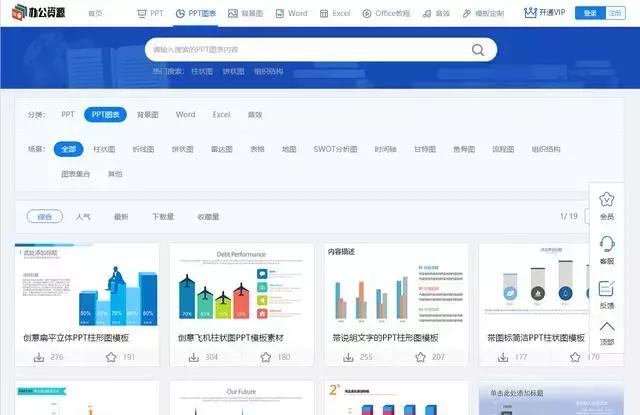Sort results by 收藏量
The width and height of the screenshot is (640, 415).
pos(208,217)
